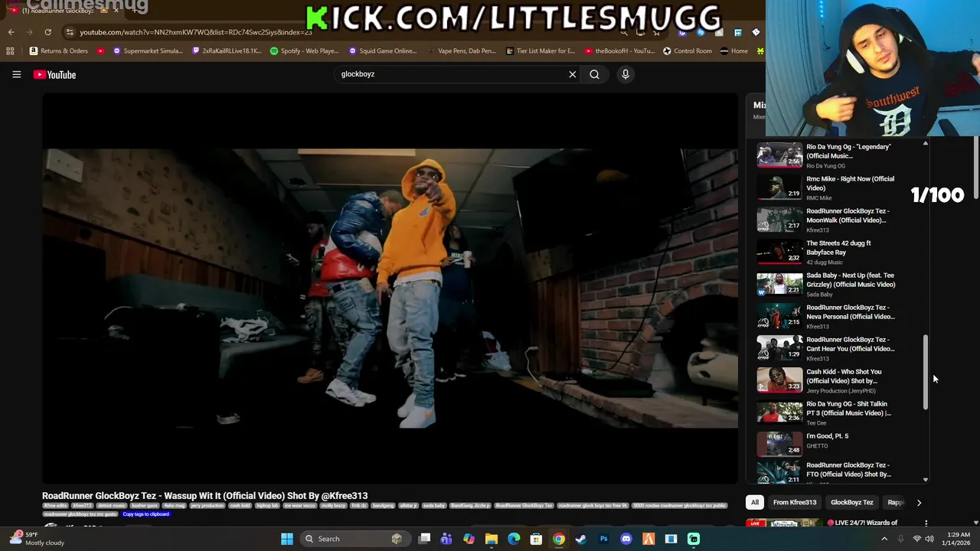This screenshot has height=551, width=980.
Task: Open Spotify - Web Player bookmark
Action: coord(305,51)
